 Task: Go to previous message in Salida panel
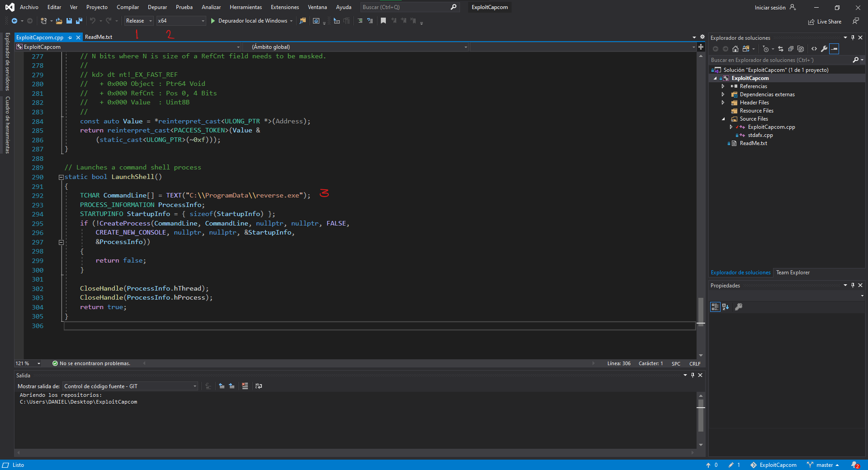(222, 386)
